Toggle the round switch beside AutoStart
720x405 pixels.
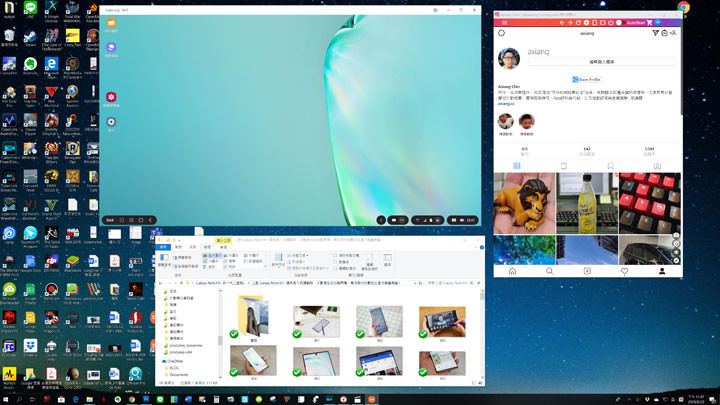point(619,22)
